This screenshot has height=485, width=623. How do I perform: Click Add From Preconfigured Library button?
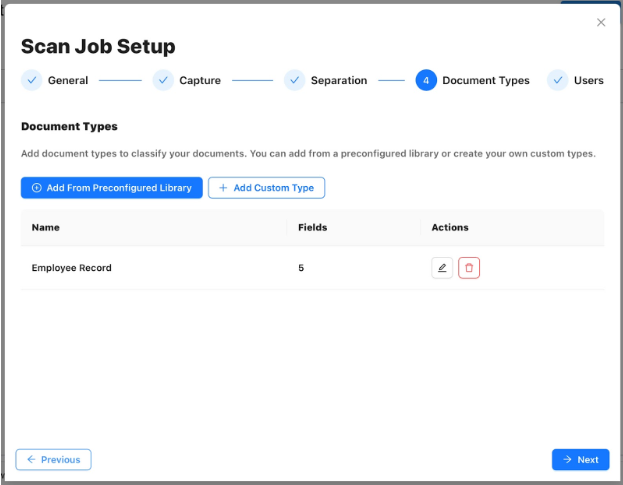click(x=112, y=188)
